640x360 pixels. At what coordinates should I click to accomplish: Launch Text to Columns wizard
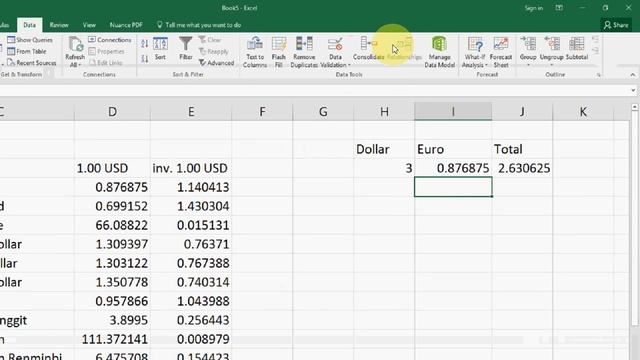255,52
